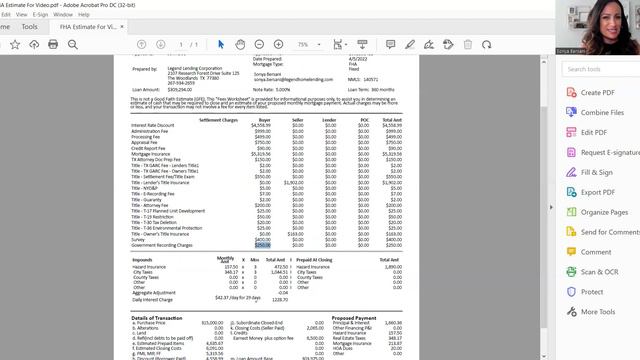This screenshot has height=360, width=640.
Task: Switch to the Tools tab
Action: tap(29, 27)
